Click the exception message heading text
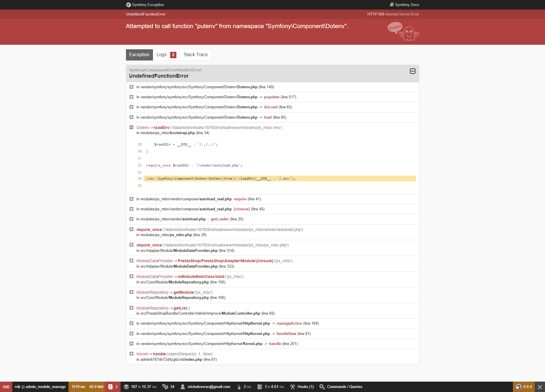 tap(237, 26)
